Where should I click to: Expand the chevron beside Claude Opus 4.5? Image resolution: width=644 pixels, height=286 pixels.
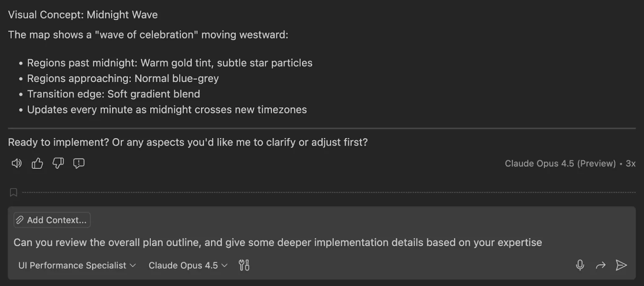click(224, 265)
